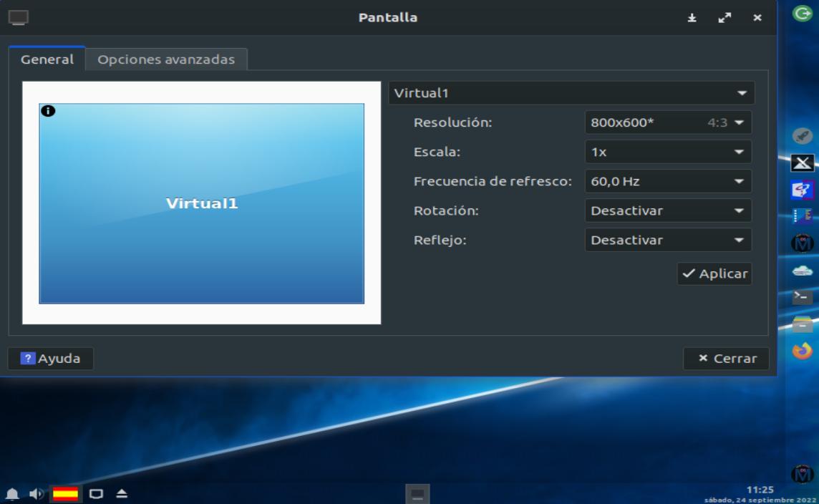Screen dimensions: 819x504
Task: Open the Virtual1 monitor selector dropdown
Action: 571,93
